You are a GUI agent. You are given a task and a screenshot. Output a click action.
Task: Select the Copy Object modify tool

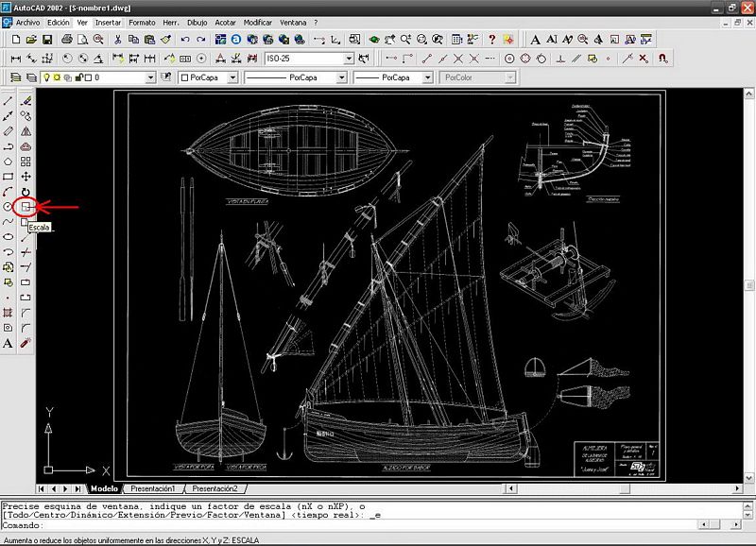click(x=26, y=115)
